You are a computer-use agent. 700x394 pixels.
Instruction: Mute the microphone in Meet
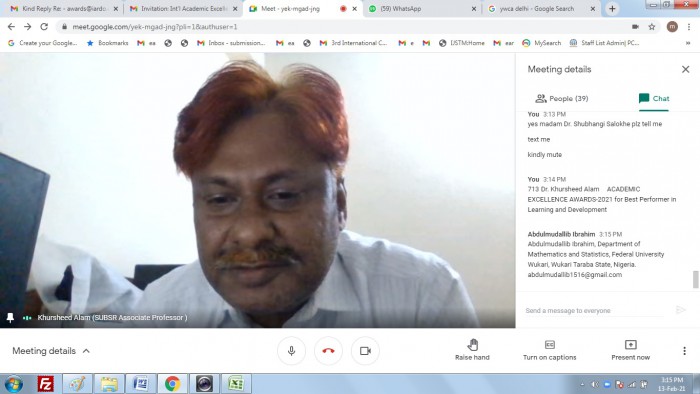[x=291, y=351]
